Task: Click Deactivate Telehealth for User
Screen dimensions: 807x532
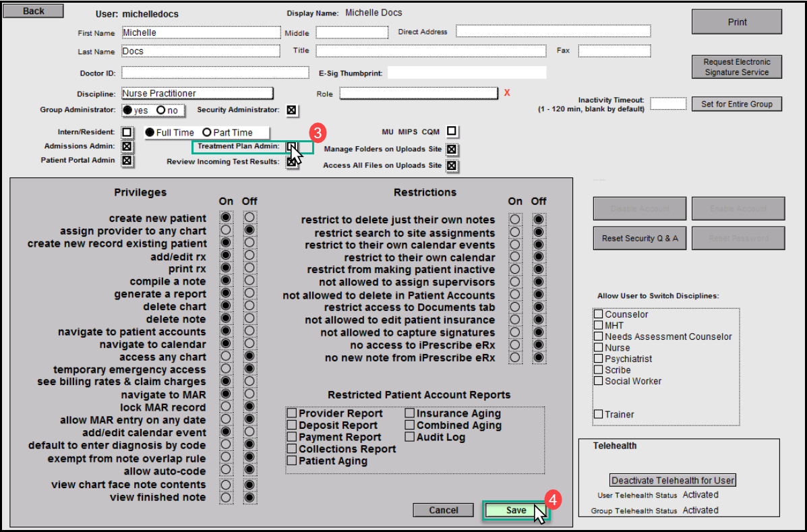Action: (x=672, y=481)
